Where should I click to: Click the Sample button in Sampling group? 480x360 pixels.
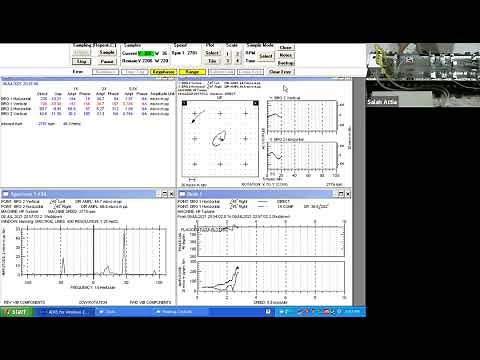point(107,52)
